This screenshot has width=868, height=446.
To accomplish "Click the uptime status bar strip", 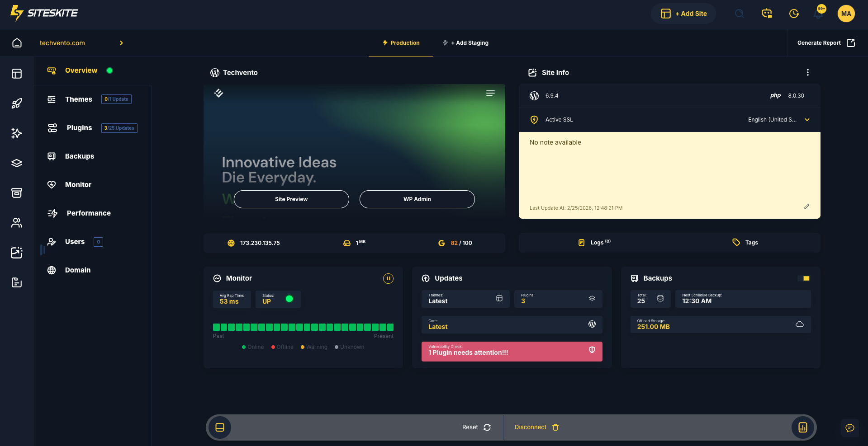I will click(303, 327).
